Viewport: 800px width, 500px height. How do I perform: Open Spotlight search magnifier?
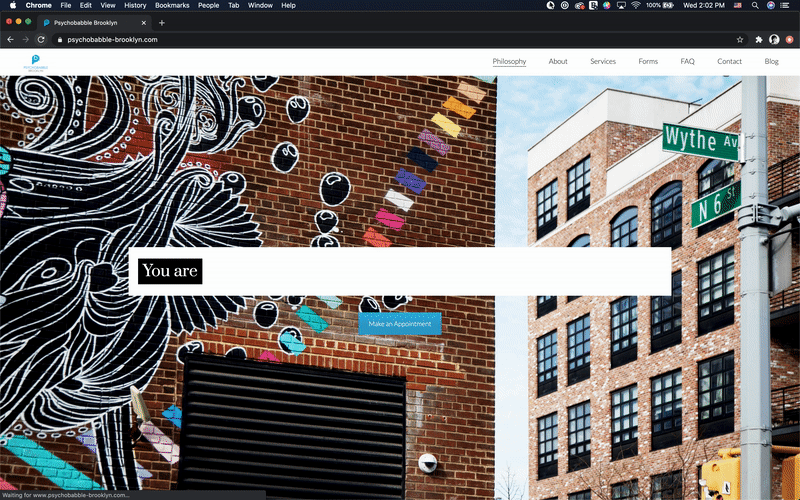(755, 5)
